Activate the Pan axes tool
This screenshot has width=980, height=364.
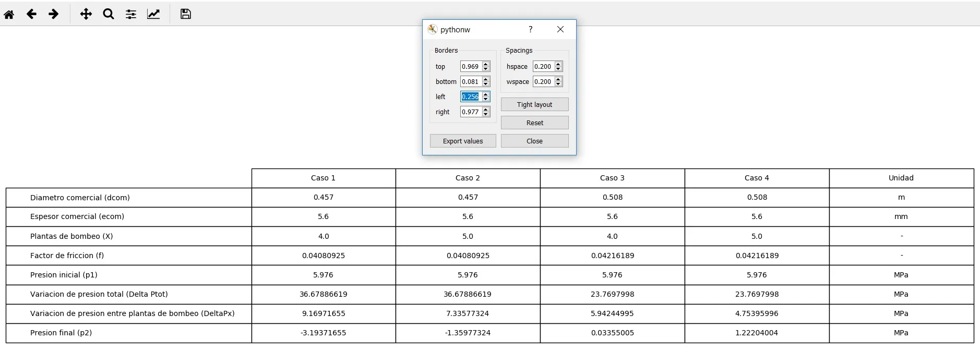[x=86, y=14]
